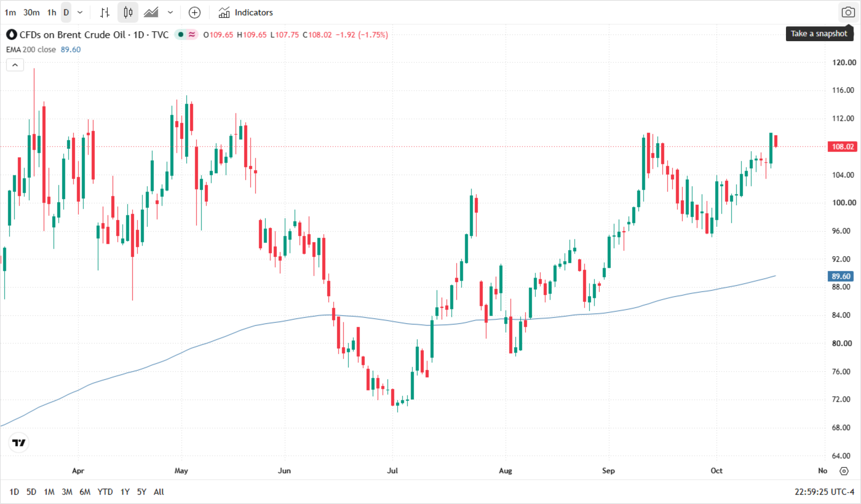
Task: Set date range to All
Action: pos(159,492)
